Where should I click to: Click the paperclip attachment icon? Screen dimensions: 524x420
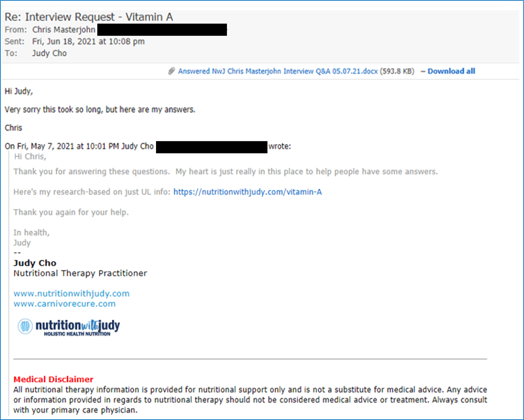172,72
